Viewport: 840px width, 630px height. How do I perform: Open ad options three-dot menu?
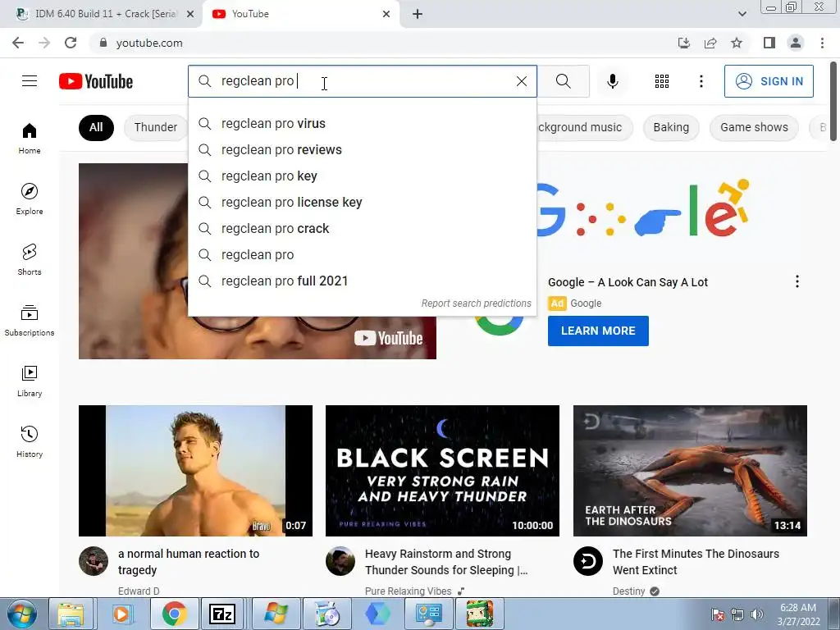click(x=797, y=282)
